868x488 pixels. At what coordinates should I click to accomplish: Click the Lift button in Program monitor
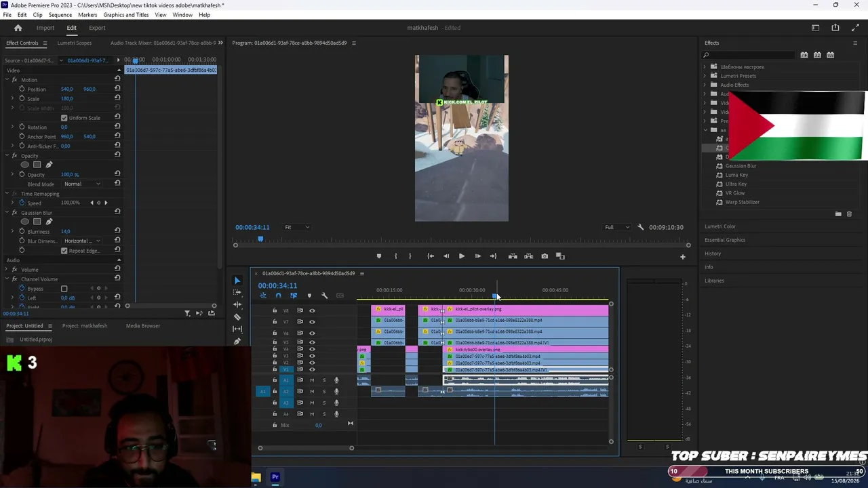pos(513,256)
